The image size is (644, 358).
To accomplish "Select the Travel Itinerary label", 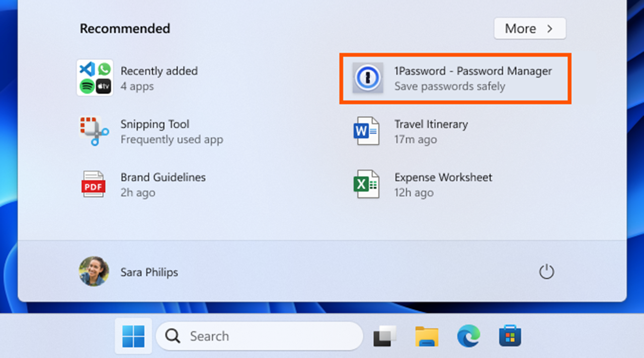I will click(431, 124).
